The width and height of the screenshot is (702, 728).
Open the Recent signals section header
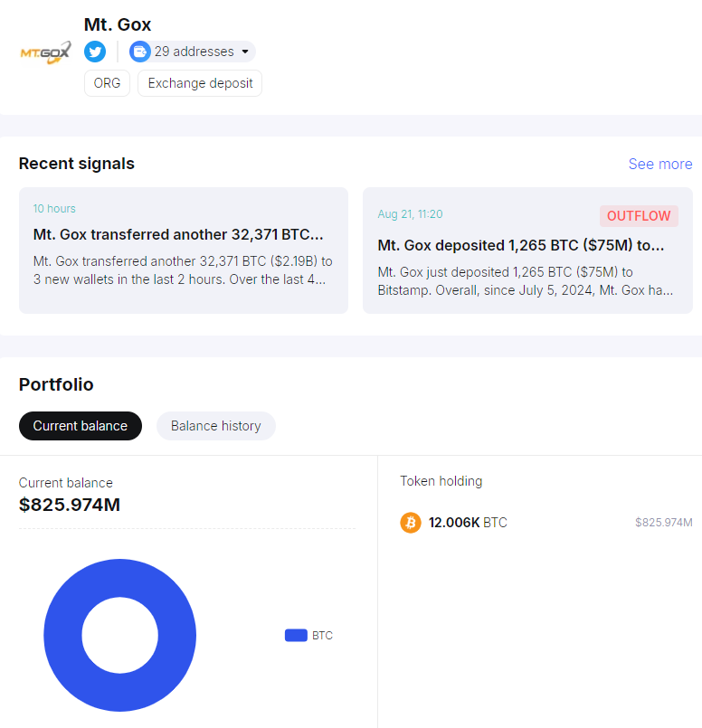(76, 164)
